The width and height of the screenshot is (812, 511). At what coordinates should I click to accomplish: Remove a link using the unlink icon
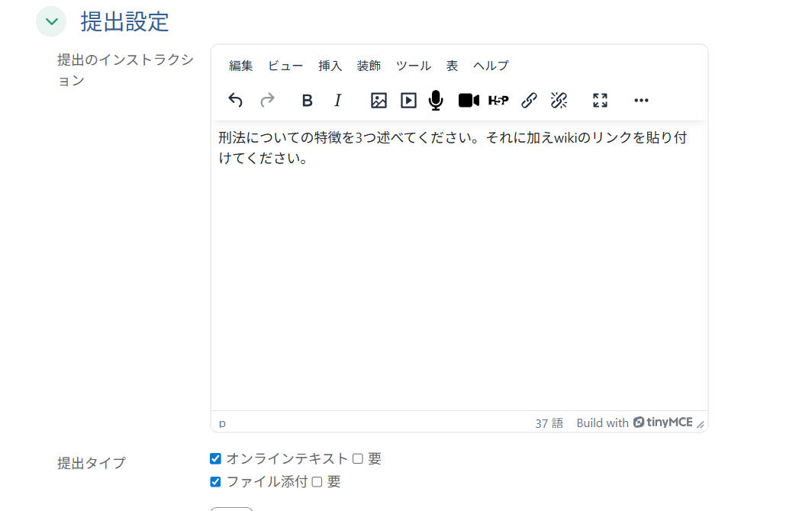click(559, 100)
